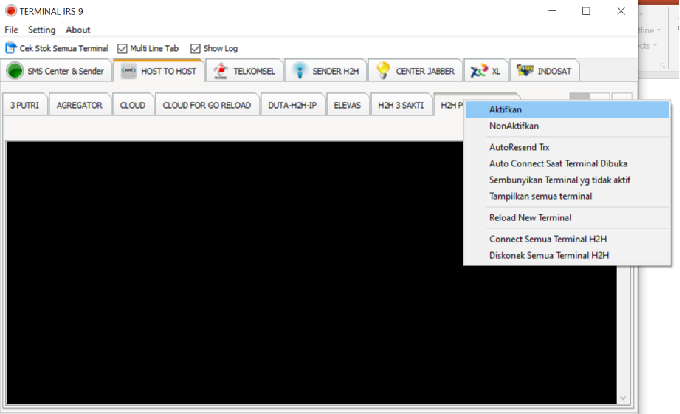The image size is (680, 414).
Task: Switch to the AGREGATOR sub-tab
Action: [x=79, y=105]
